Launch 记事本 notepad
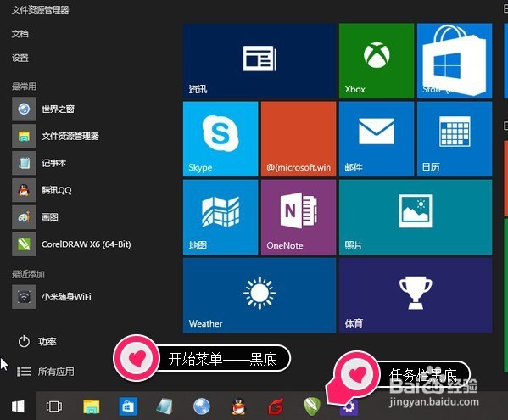The height and width of the screenshot is (420, 508). pyautogui.click(x=39, y=163)
